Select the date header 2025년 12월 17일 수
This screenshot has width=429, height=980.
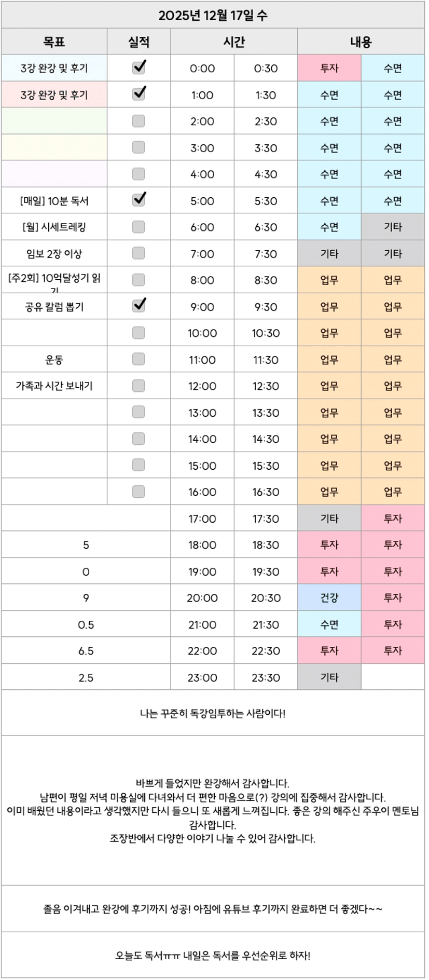tap(213, 15)
